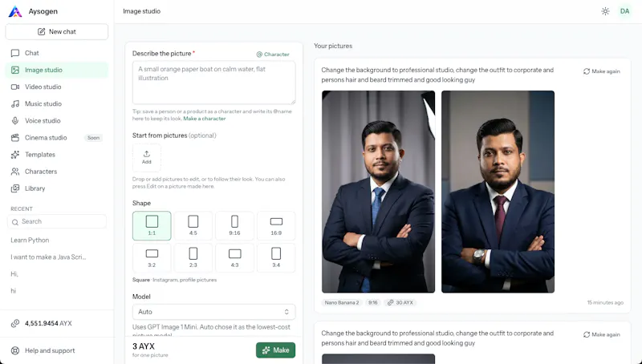The height and width of the screenshot is (364, 642).
Task: Follow the Make a character link
Action: pos(205,119)
